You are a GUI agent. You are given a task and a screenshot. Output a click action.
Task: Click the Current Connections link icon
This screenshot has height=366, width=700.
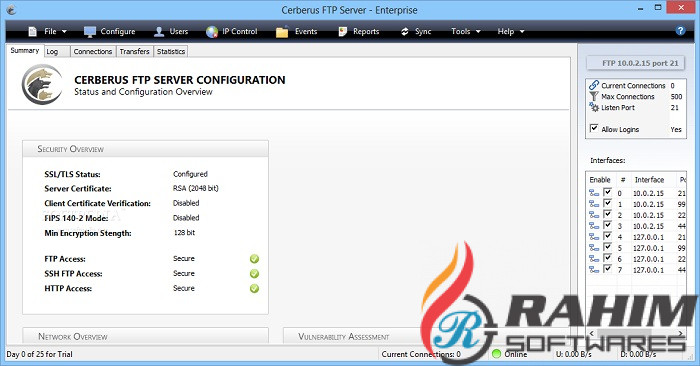pos(594,85)
